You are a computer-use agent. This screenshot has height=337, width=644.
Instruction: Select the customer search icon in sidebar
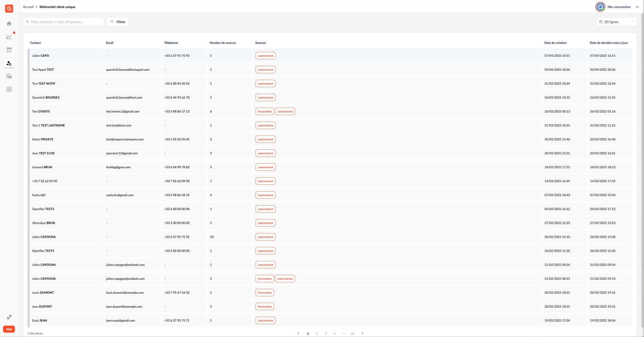click(x=9, y=63)
